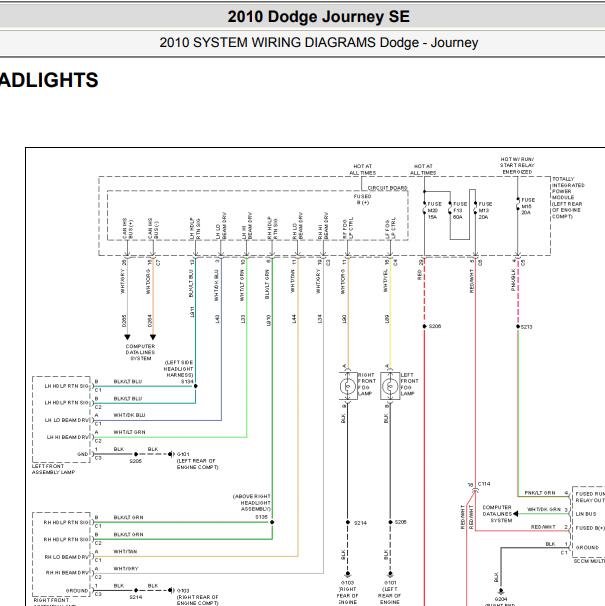Click 'COMPUTER DATA LINES SYSTEM' beside LIN BUS

497,514
